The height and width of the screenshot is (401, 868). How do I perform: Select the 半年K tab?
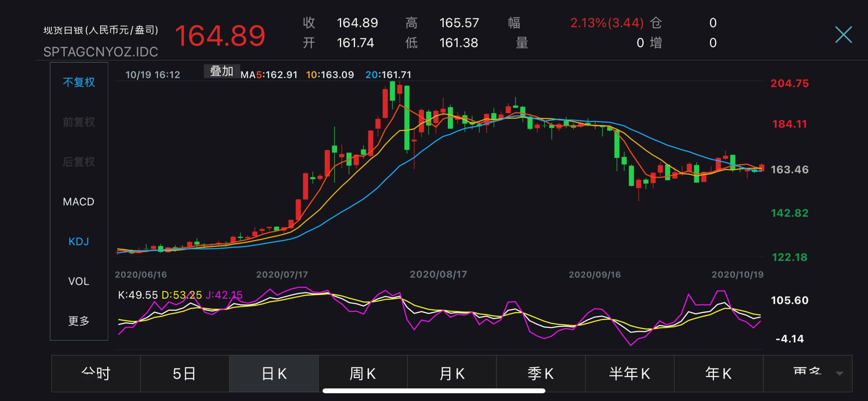point(630,373)
